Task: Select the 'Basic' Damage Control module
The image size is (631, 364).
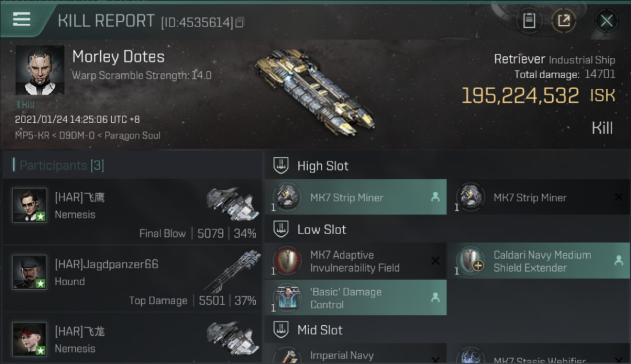Action: pos(355,298)
